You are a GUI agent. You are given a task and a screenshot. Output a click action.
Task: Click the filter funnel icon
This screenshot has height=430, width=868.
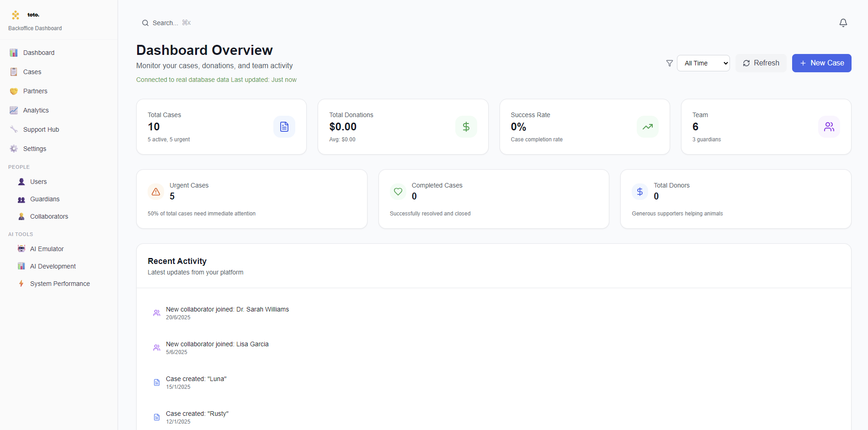670,63
